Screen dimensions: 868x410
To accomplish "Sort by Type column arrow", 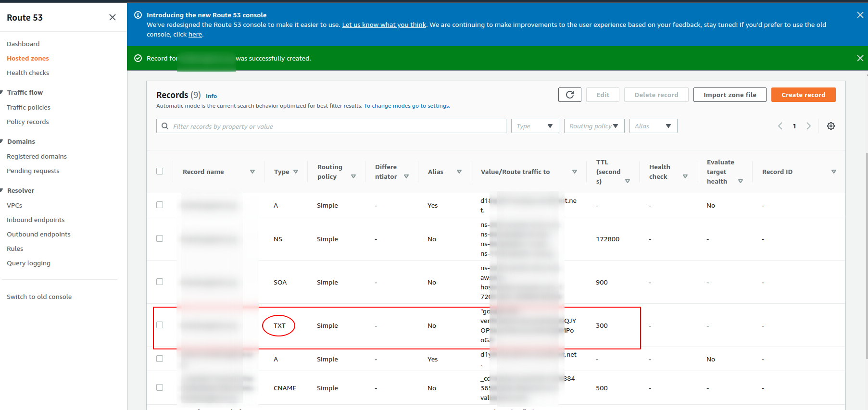I will pos(296,172).
